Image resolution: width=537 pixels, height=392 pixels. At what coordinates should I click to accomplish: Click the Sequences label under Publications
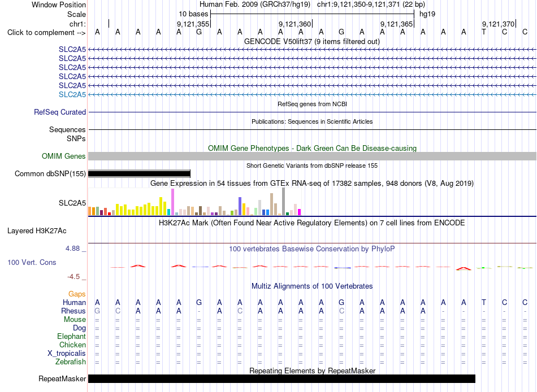point(67,129)
